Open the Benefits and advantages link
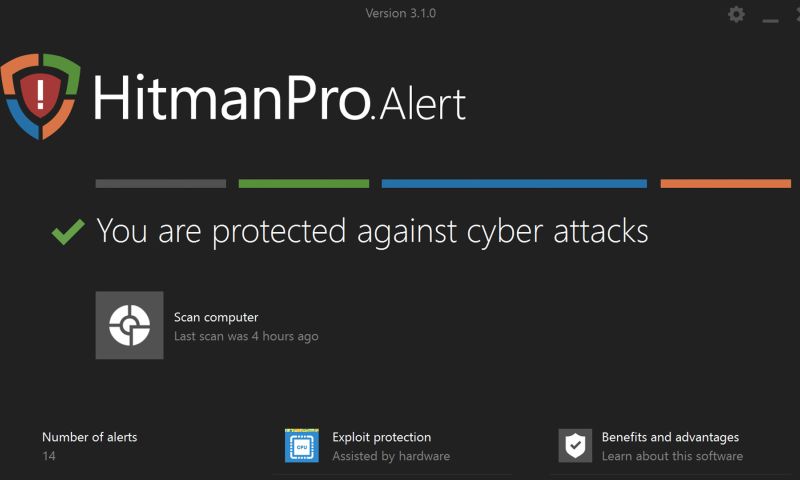The image size is (800, 480). (x=670, y=437)
